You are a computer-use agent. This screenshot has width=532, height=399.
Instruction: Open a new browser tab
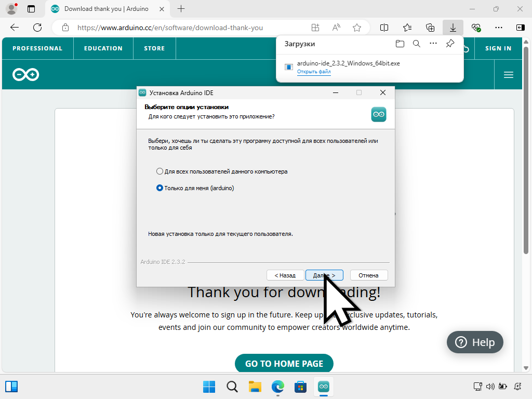tap(181, 9)
